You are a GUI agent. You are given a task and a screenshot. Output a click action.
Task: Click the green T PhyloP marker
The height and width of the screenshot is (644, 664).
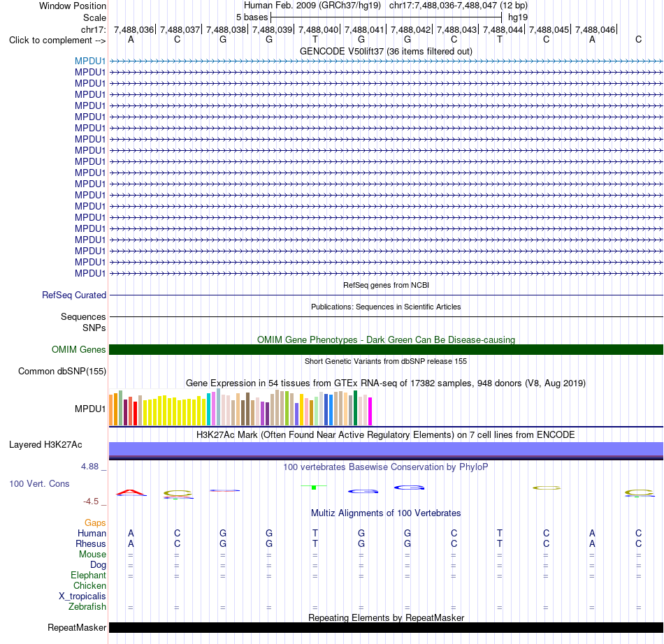click(x=314, y=488)
